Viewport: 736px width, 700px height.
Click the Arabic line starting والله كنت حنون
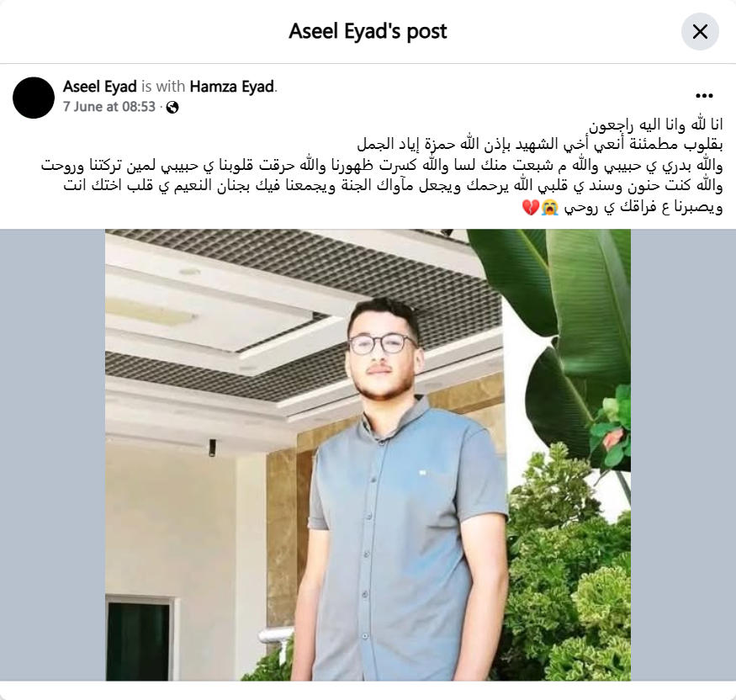point(393,185)
